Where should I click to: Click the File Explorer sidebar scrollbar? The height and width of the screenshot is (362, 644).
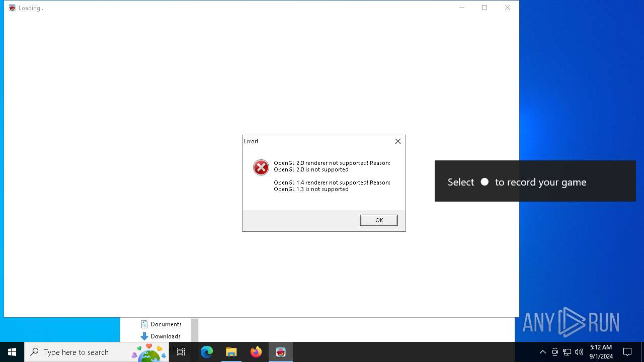click(x=195, y=330)
